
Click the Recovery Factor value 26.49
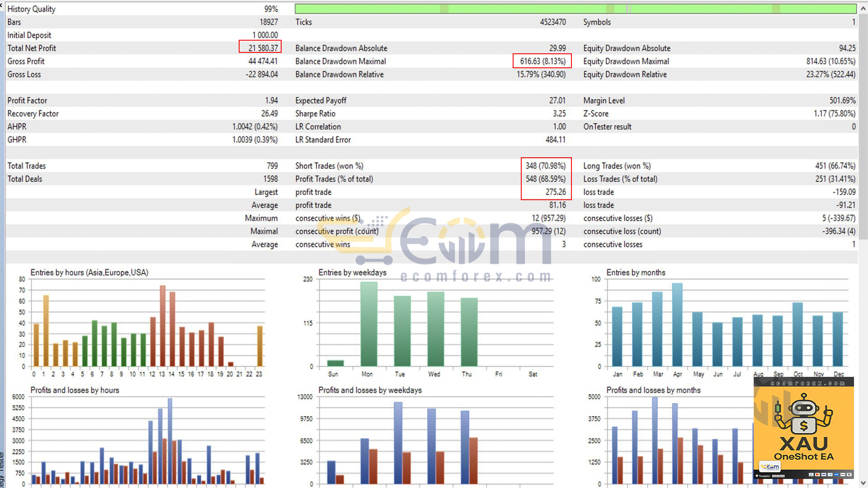[269, 113]
